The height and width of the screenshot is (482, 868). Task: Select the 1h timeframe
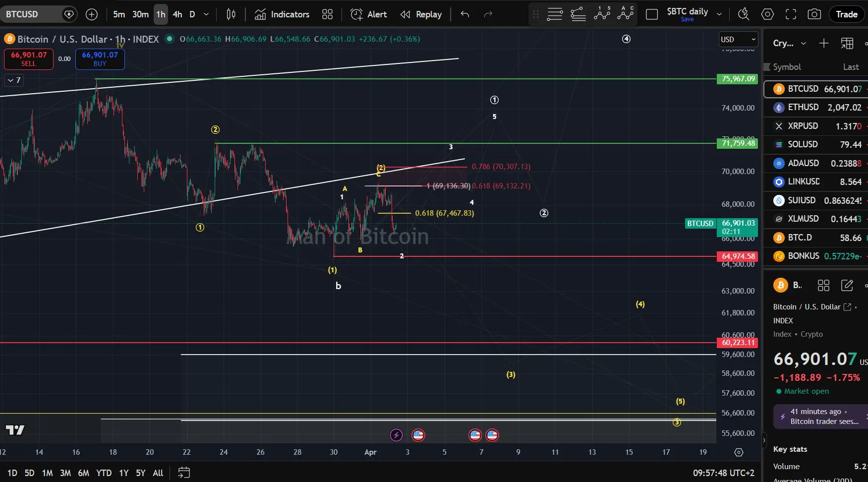click(161, 14)
